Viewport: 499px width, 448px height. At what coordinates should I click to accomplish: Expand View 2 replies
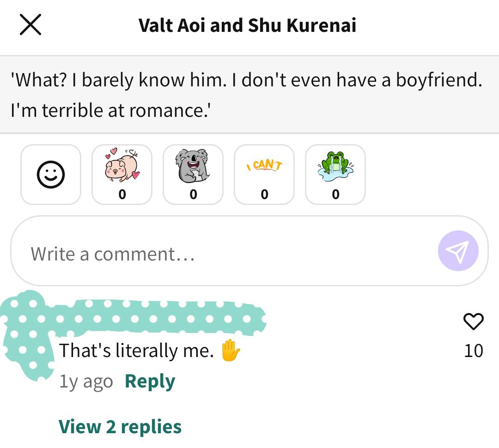pyautogui.click(x=120, y=427)
